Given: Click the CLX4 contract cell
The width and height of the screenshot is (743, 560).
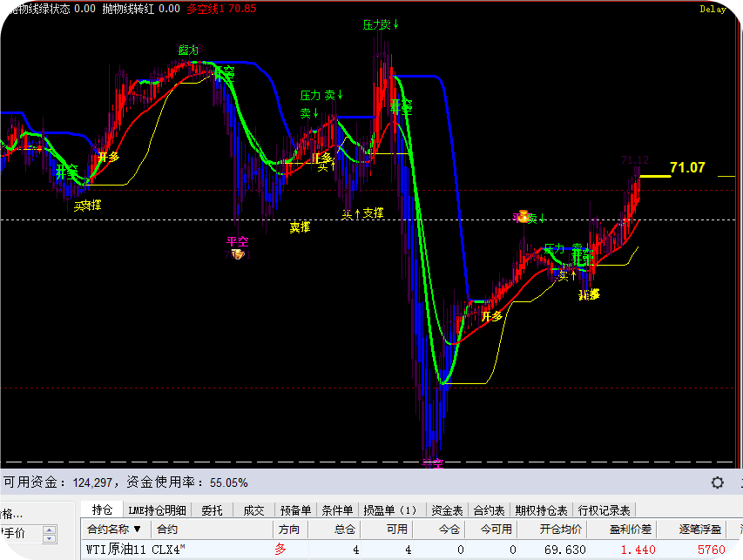Looking at the screenshot, I should tap(168, 550).
